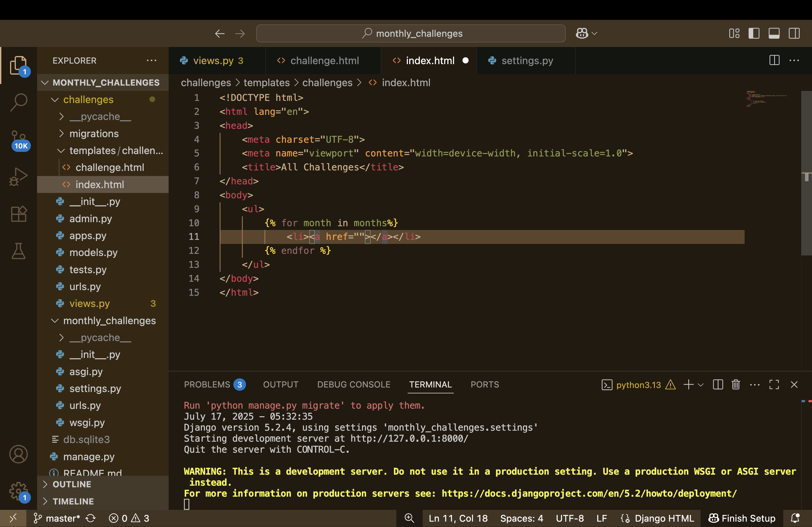The width and height of the screenshot is (812, 527).
Task: Toggle the bottom panel visibility
Action: tap(774, 33)
